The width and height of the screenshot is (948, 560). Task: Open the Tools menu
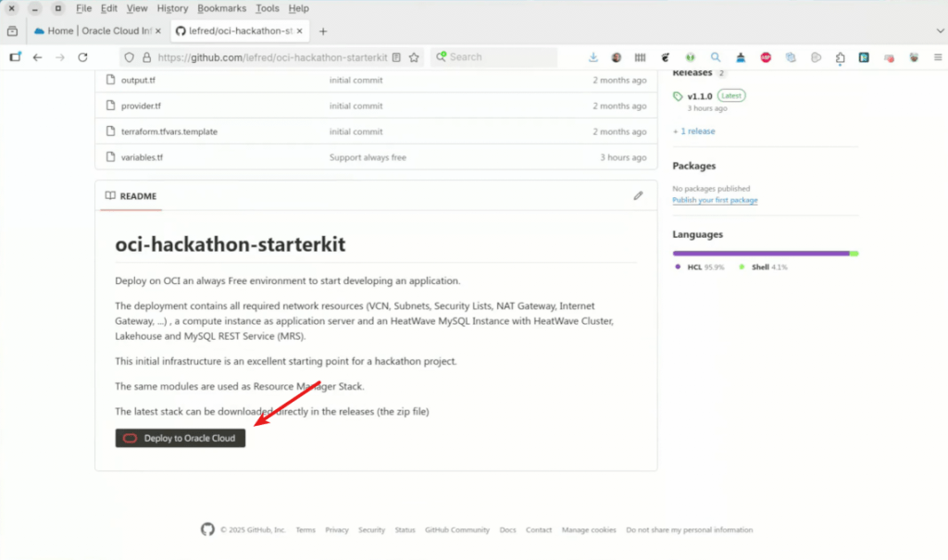268,8
